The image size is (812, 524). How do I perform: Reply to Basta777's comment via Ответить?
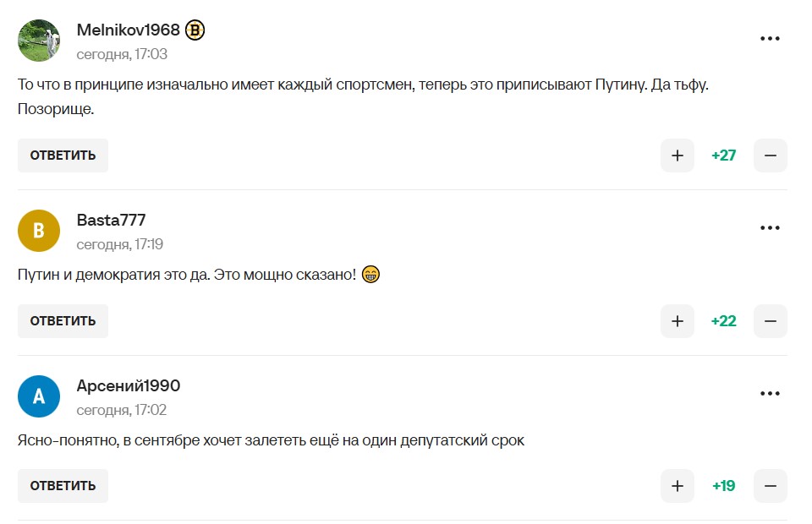(63, 321)
